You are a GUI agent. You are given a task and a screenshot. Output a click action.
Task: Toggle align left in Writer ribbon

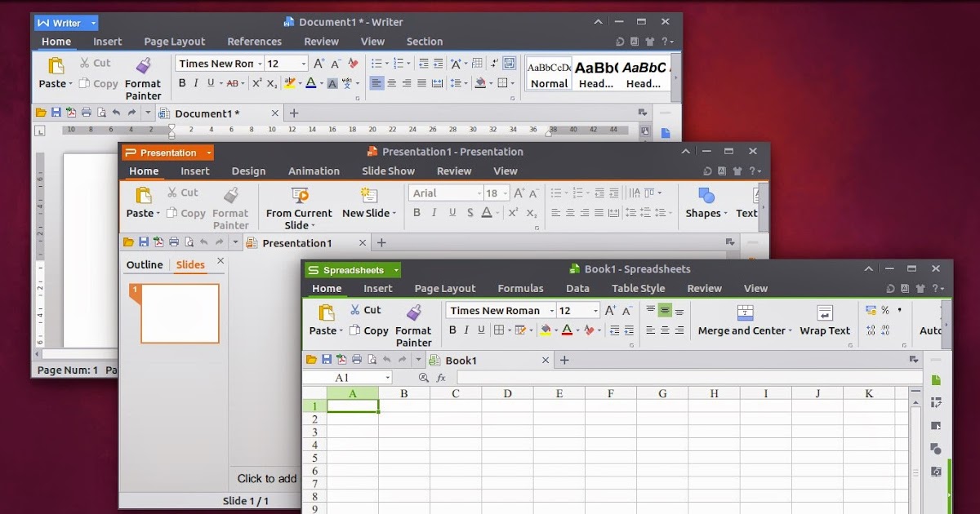click(x=376, y=83)
